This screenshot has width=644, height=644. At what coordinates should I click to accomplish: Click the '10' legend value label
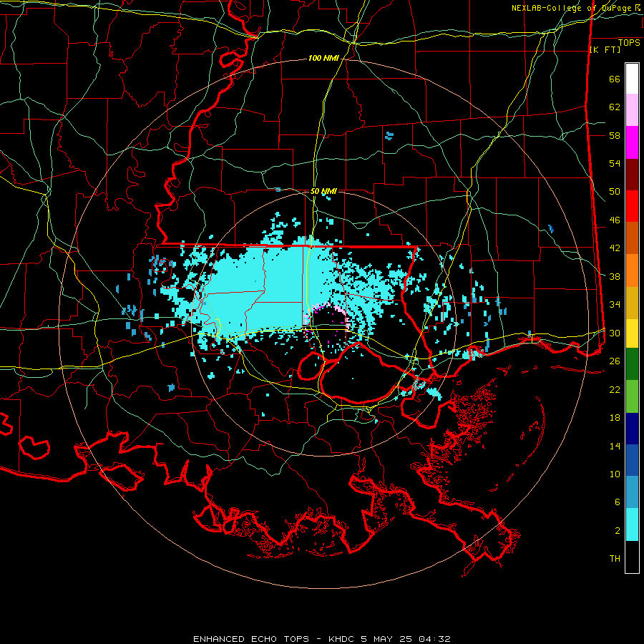click(615, 474)
